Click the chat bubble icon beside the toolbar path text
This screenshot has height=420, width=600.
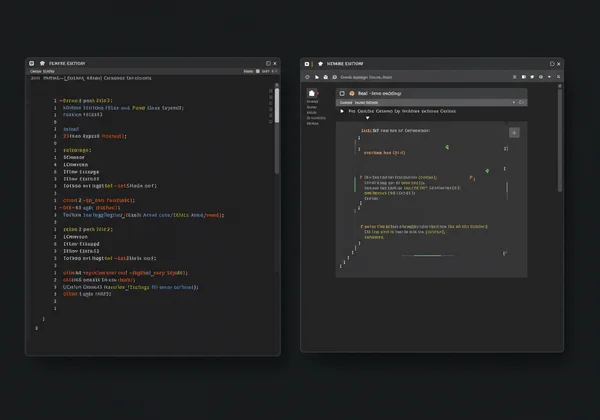coord(334,77)
